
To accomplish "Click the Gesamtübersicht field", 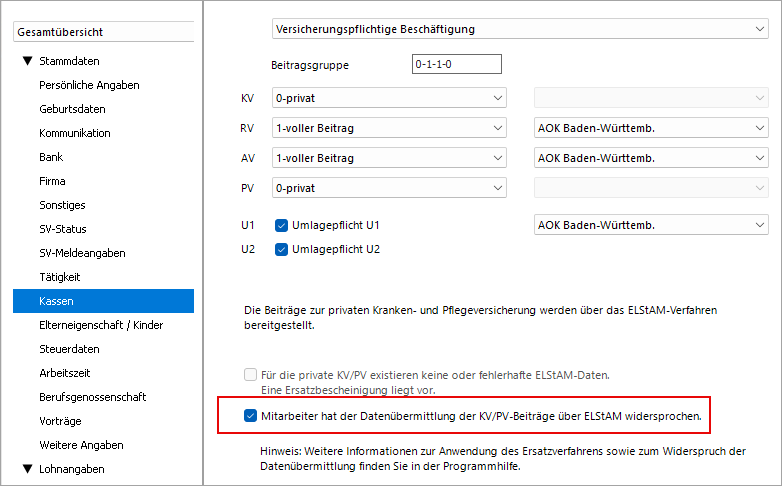I will pyautogui.click(x=104, y=32).
